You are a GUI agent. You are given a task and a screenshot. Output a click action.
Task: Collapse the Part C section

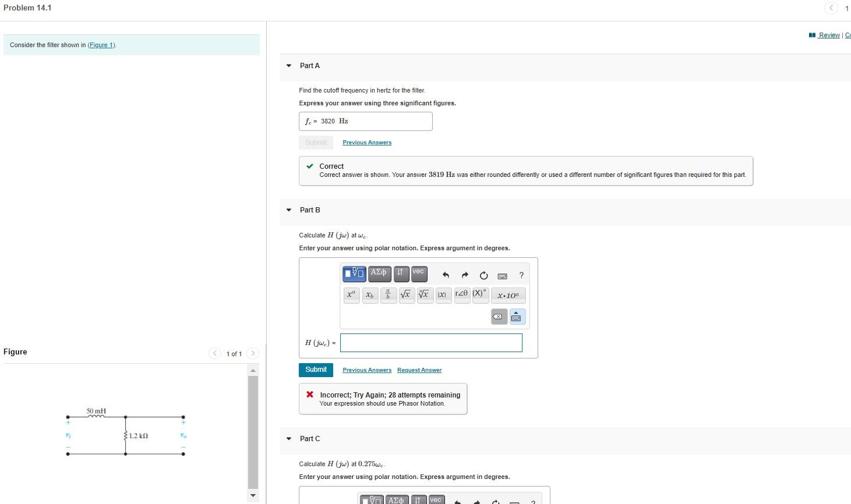point(289,439)
